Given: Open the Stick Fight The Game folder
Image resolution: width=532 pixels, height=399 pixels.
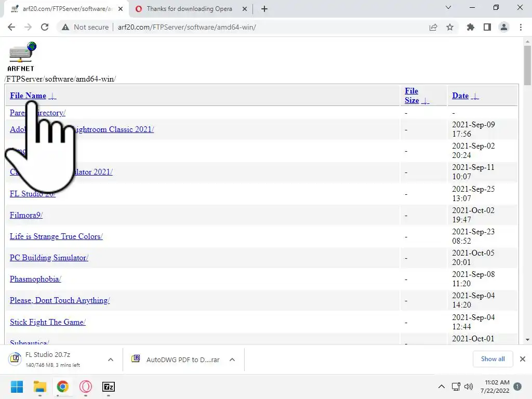Looking at the screenshot, I should click(x=47, y=322).
